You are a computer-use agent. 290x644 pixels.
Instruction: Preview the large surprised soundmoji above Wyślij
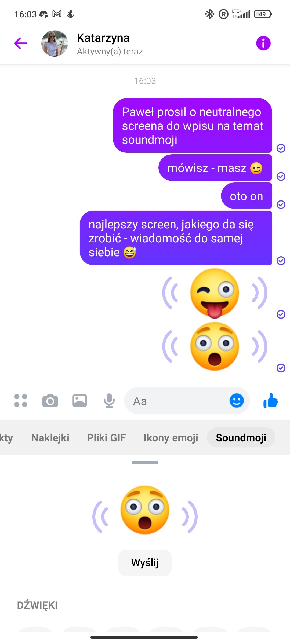[145, 510]
